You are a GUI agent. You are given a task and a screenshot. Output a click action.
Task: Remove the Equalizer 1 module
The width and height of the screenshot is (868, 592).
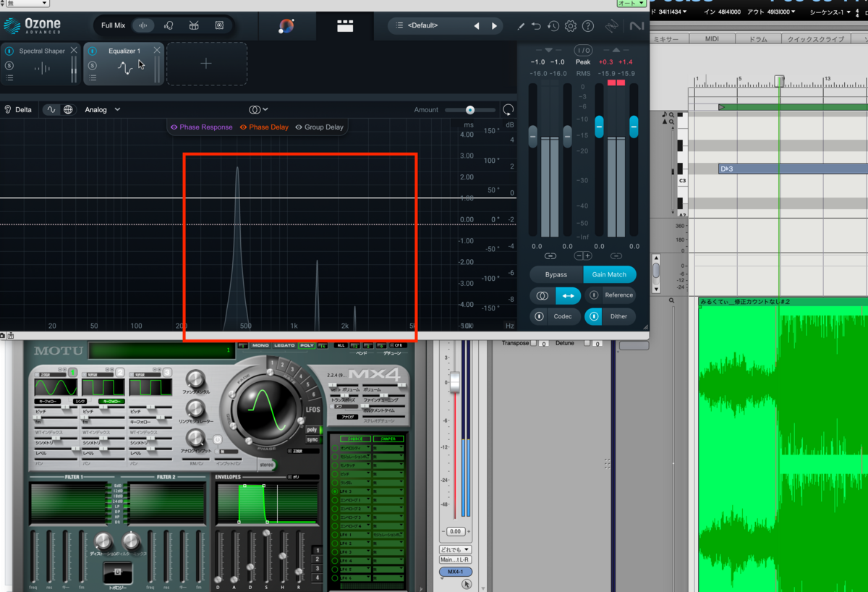point(157,51)
